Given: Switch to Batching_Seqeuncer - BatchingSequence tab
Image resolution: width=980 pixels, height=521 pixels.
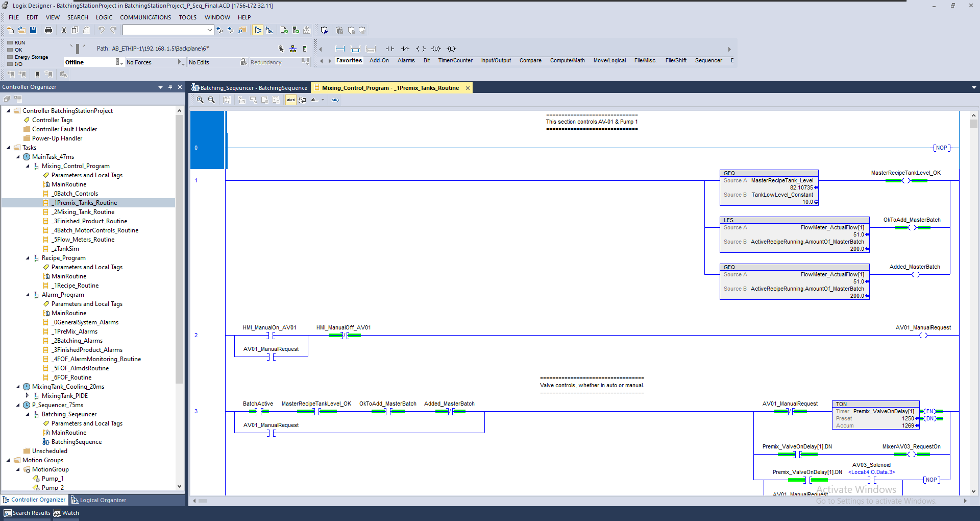Looking at the screenshot, I should 249,88.
